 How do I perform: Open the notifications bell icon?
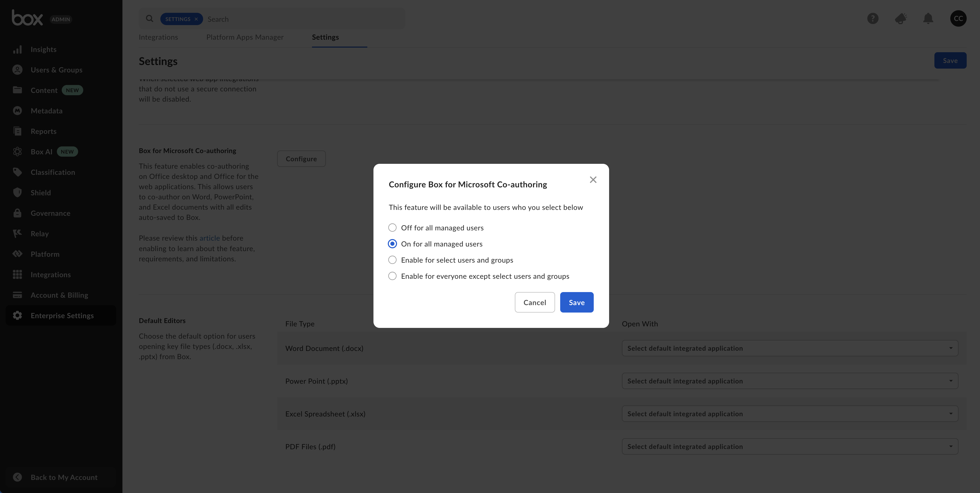pos(928,19)
